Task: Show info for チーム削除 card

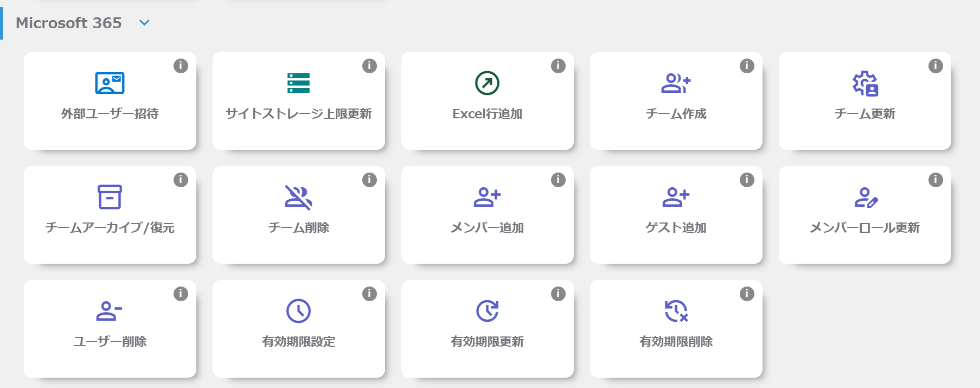Action: pyautogui.click(x=369, y=180)
